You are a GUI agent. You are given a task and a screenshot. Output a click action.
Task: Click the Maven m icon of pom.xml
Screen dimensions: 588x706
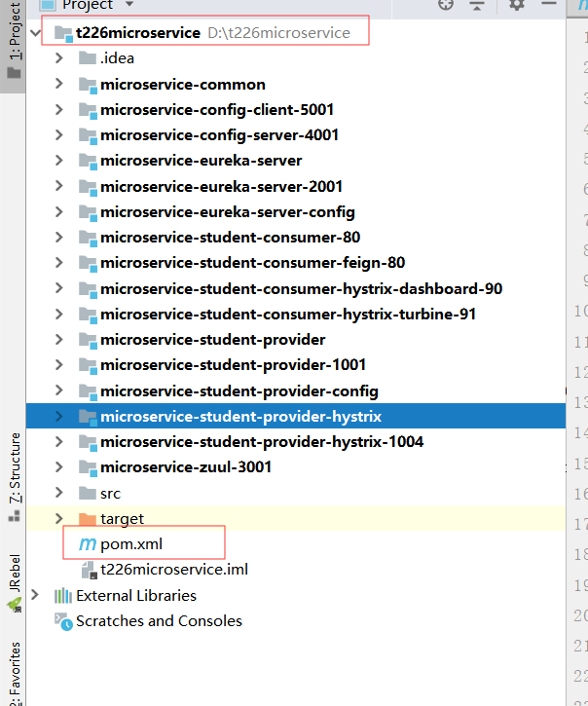[x=88, y=544]
